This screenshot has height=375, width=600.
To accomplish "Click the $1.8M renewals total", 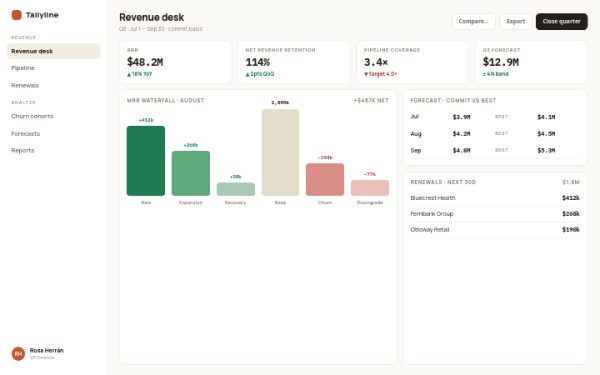I will pyautogui.click(x=571, y=182).
